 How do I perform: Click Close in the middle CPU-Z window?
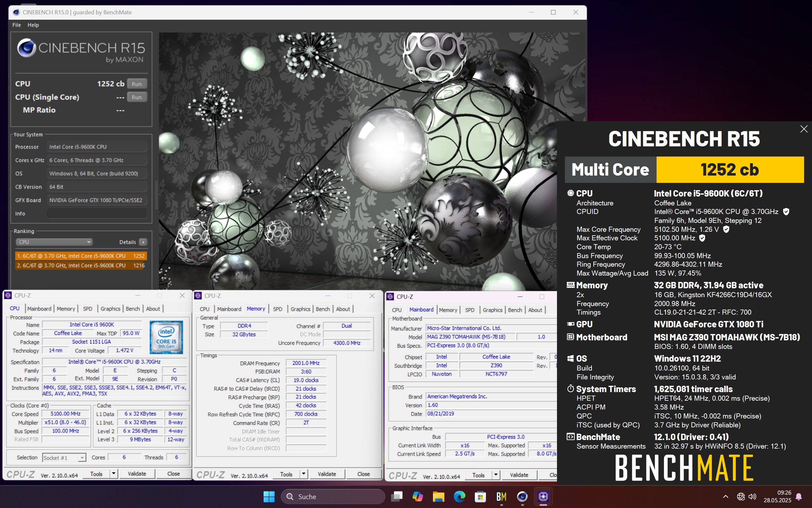point(363,474)
